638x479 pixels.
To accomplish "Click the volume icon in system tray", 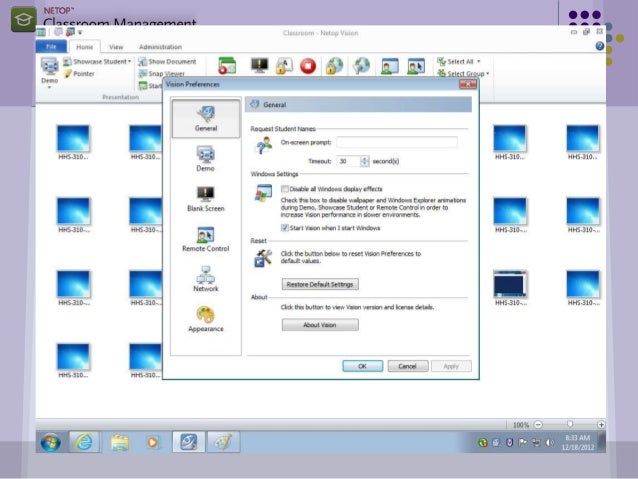I will (549, 443).
